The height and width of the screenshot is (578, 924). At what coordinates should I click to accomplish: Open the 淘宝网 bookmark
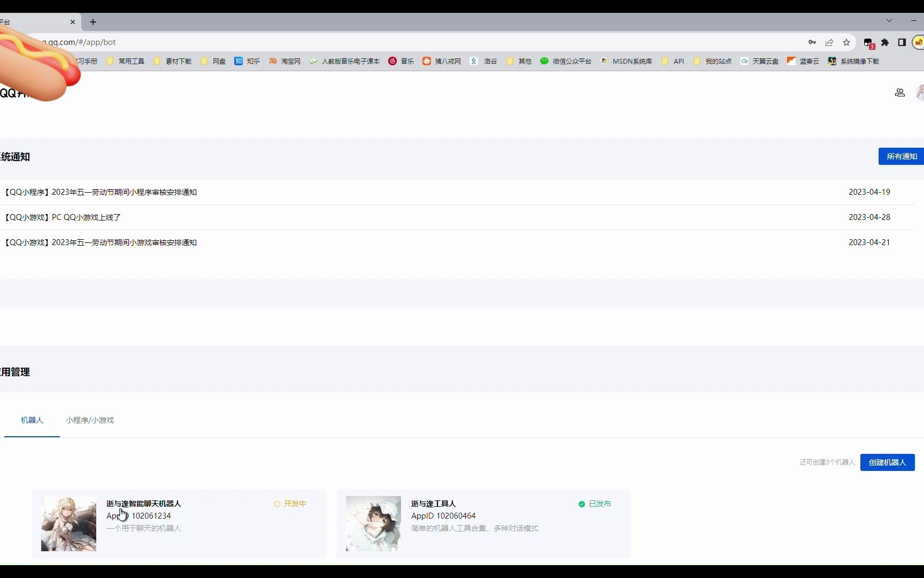point(284,62)
